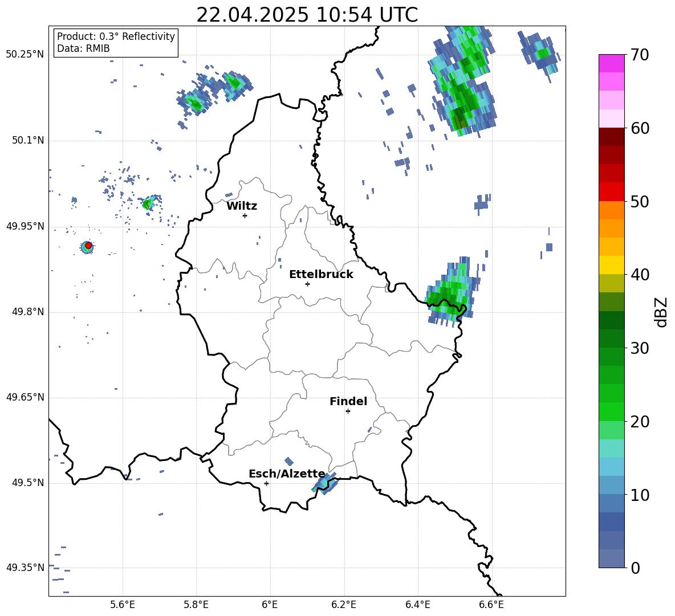Click the 6.2°E longitude label
Viewport: 675px width, 616px height.
[344, 605]
